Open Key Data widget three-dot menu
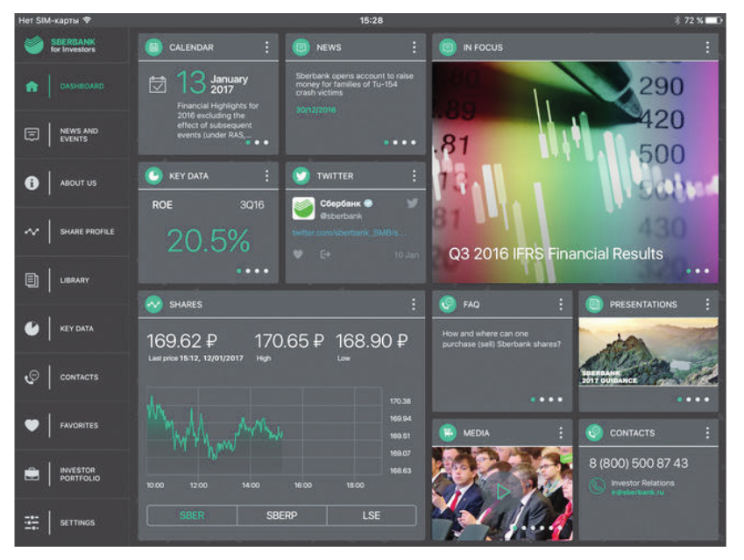The image size is (744, 560). pyautogui.click(x=266, y=175)
